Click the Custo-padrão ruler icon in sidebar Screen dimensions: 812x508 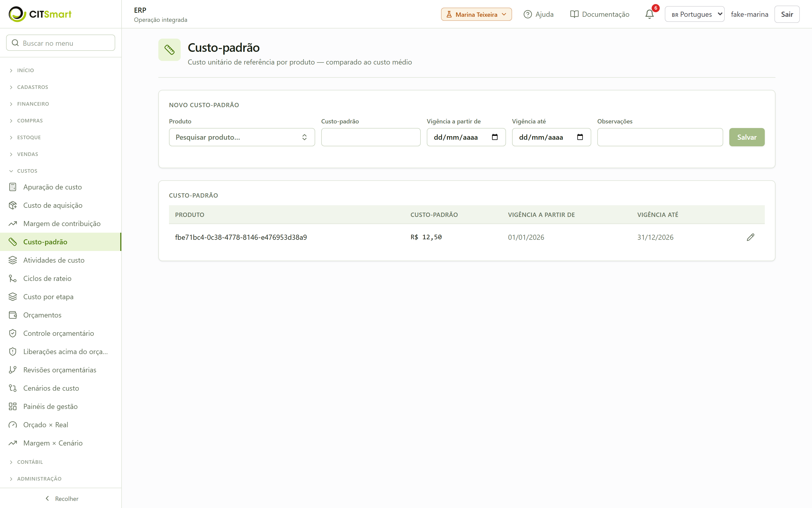pyautogui.click(x=13, y=242)
